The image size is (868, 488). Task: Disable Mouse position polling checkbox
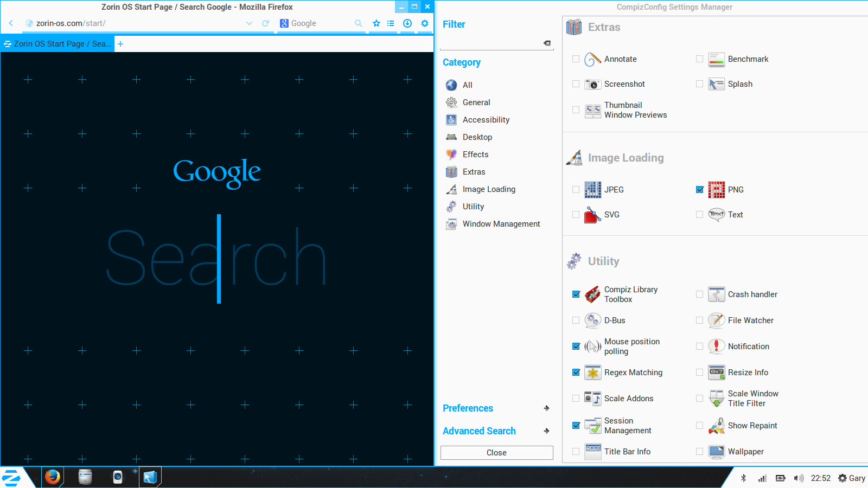(x=576, y=346)
